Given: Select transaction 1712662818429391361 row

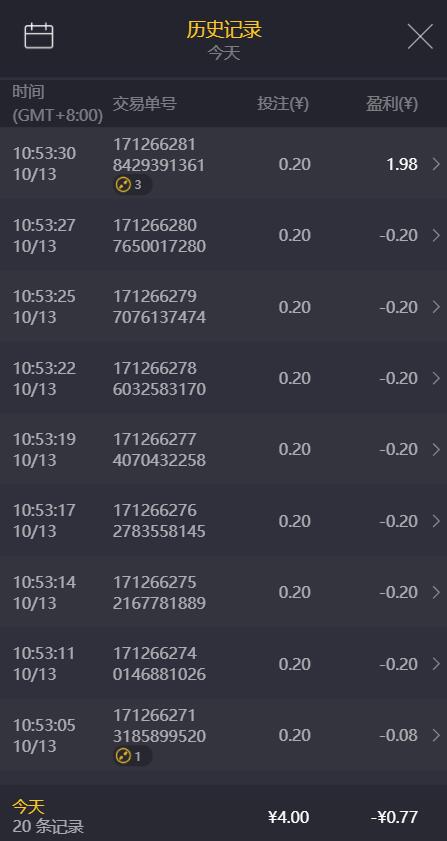Looking at the screenshot, I should coord(223,164).
